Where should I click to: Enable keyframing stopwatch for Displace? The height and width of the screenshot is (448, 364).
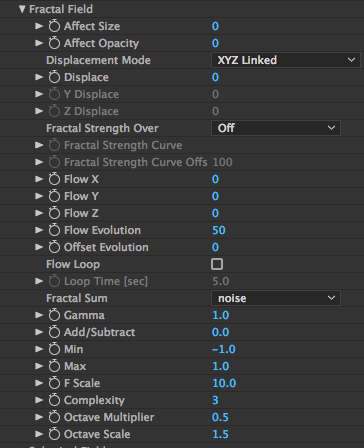pyautogui.click(x=54, y=77)
